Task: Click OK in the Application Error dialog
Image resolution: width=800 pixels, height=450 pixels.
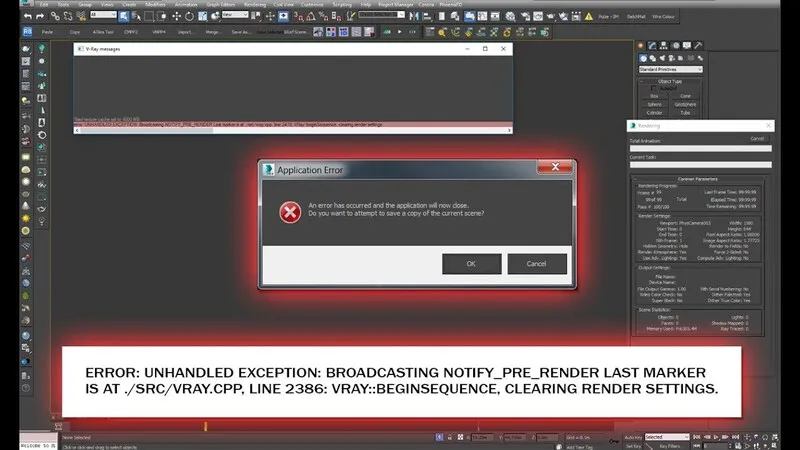Action: tap(471, 264)
